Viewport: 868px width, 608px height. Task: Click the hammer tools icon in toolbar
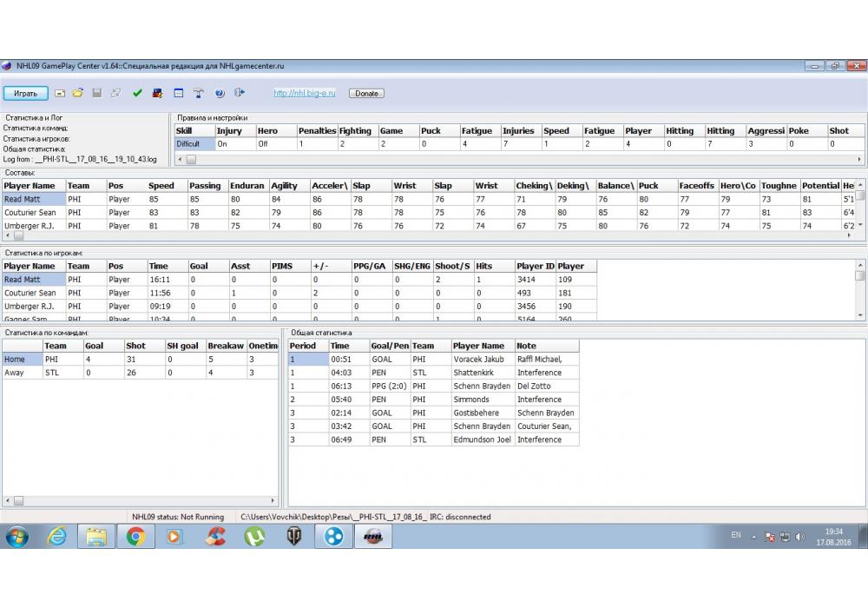tap(198, 93)
